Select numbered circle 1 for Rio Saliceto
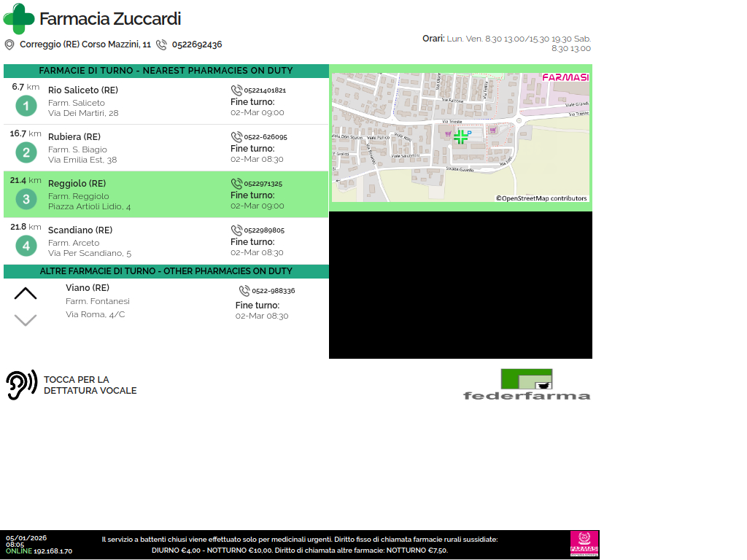This screenshot has height=560, width=747. click(26, 106)
